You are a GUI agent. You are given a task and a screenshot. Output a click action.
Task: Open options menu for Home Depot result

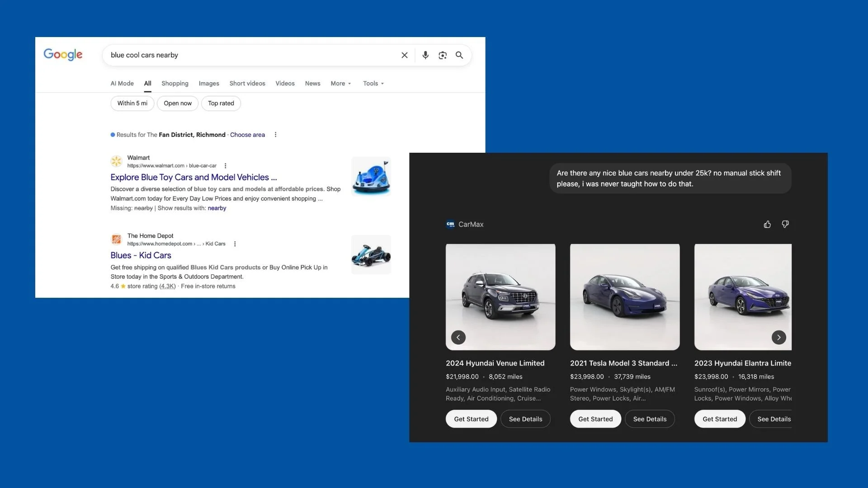click(x=235, y=244)
